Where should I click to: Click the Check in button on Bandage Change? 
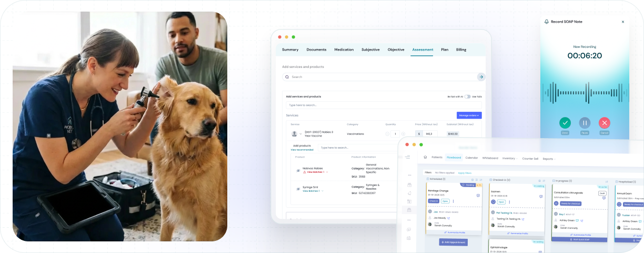point(434,201)
